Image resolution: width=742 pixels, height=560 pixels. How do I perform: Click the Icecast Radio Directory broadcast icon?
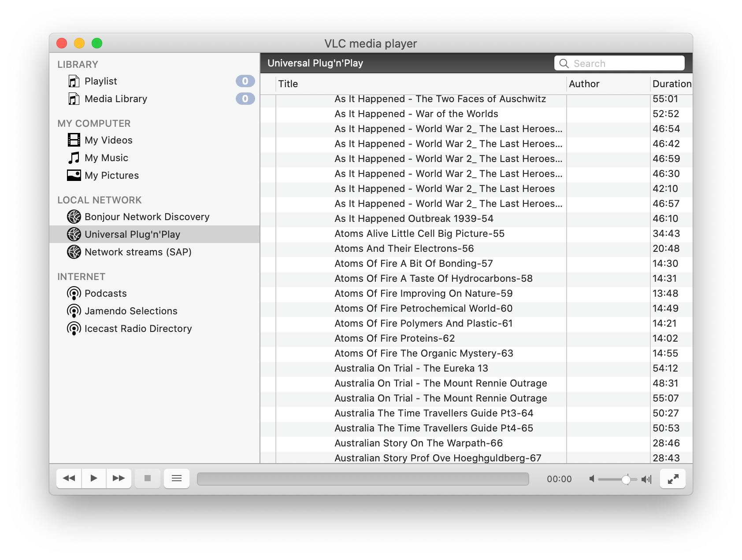coord(74,328)
